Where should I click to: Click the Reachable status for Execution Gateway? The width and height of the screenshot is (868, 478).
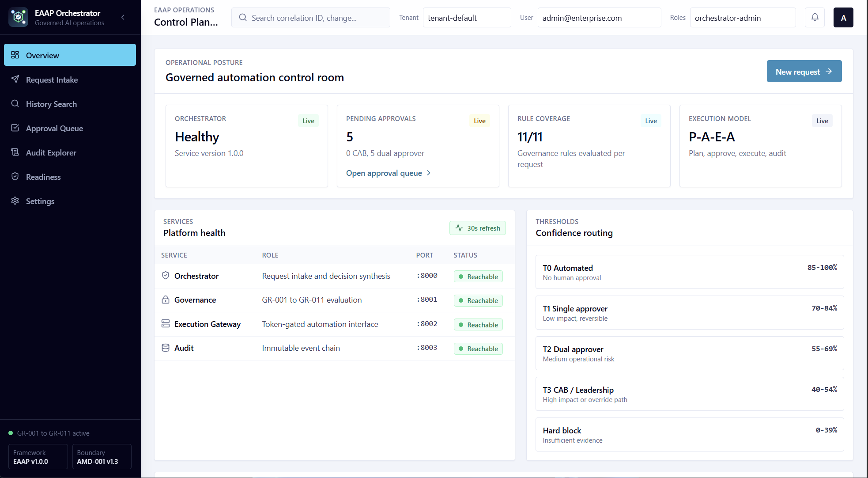pos(478,325)
